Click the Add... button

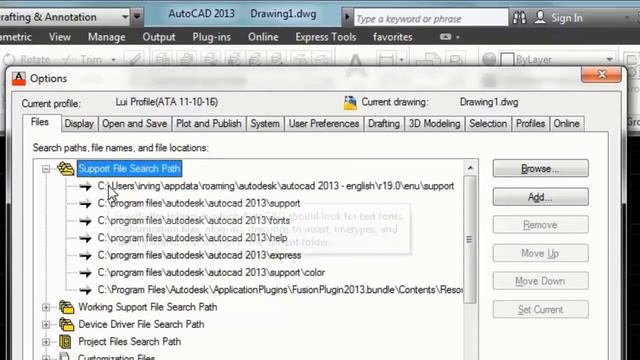point(540,197)
